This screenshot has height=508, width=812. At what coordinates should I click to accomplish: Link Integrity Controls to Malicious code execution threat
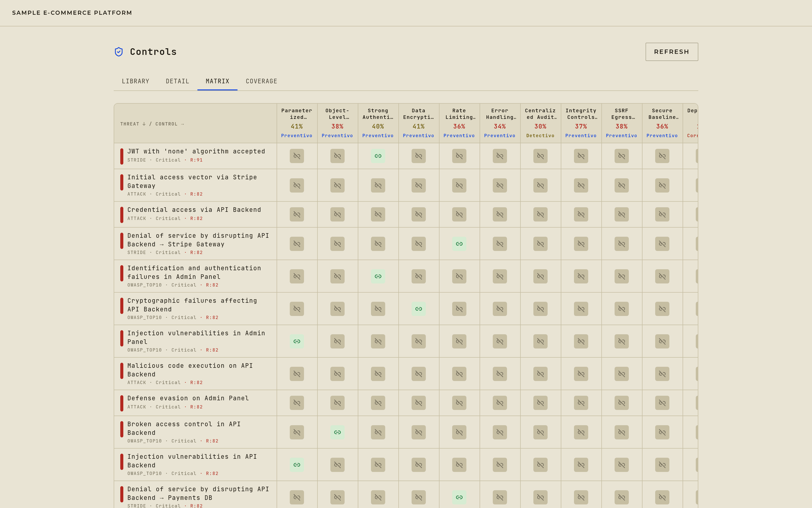pos(581,374)
